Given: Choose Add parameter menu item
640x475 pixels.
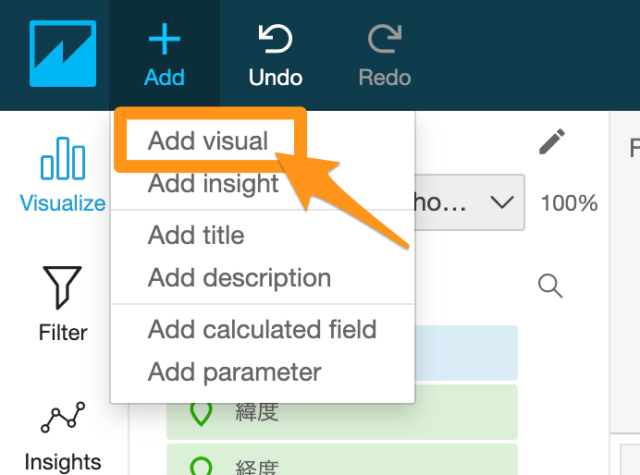Looking at the screenshot, I should pyautogui.click(x=234, y=372).
